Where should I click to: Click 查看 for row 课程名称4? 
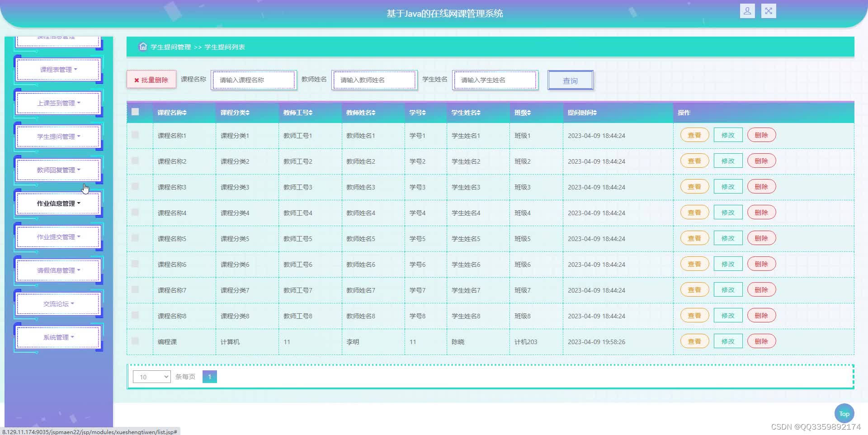coord(694,213)
